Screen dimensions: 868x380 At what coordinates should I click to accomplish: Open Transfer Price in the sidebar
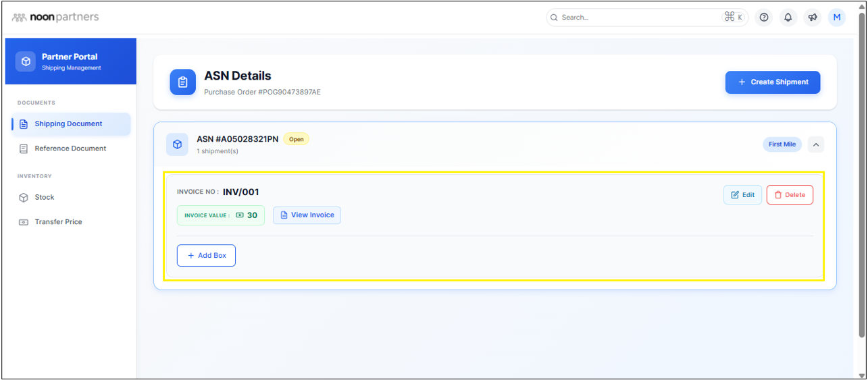[x=58, y=222]
